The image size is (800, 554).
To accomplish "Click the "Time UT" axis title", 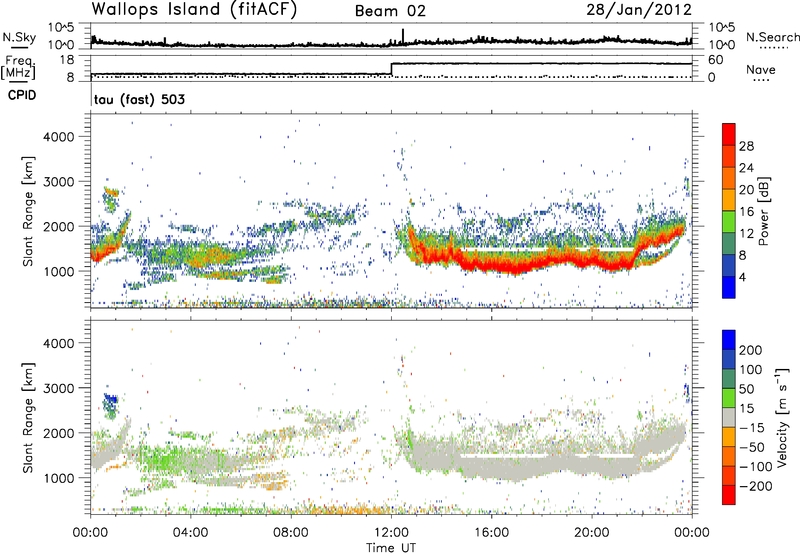I will 391,547.
